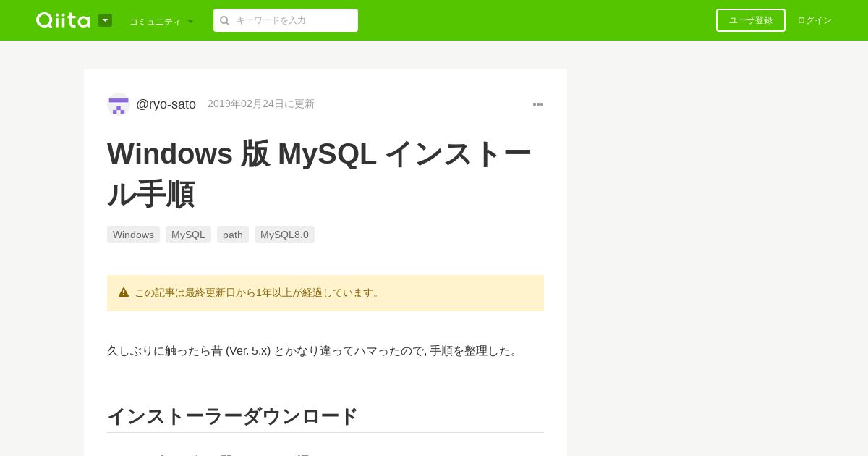The height and width of the screenshot is (456, 868).
Task: Click the ユーザ登録 button
Action: pos(751,20)
